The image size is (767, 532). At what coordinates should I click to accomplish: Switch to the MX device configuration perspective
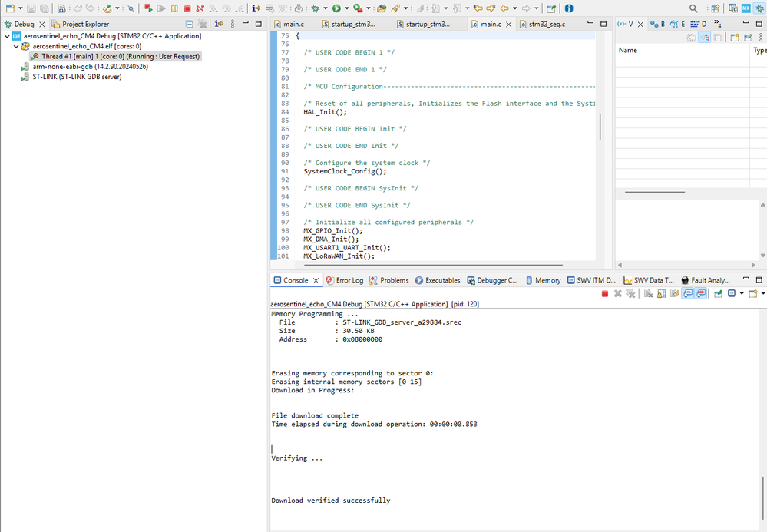(x=746, y=8)
